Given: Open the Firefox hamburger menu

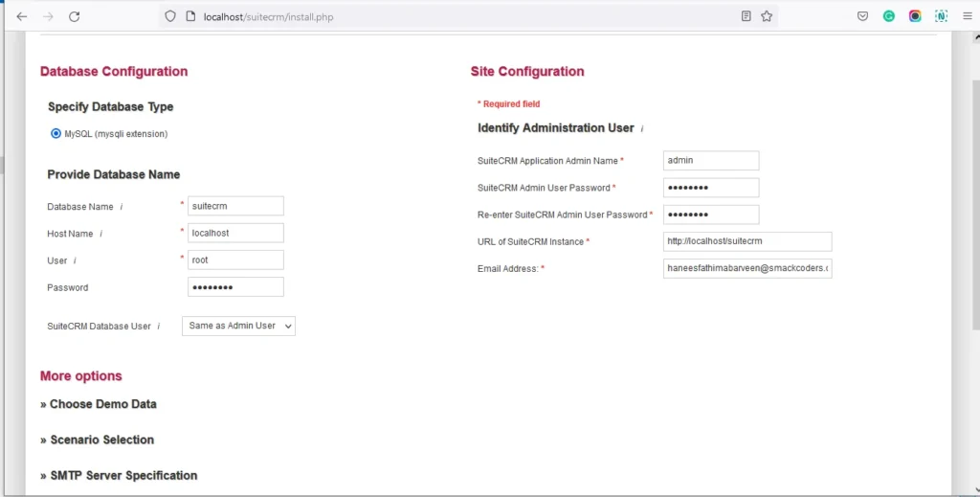Looking at the screenshot, I should 967,16.
